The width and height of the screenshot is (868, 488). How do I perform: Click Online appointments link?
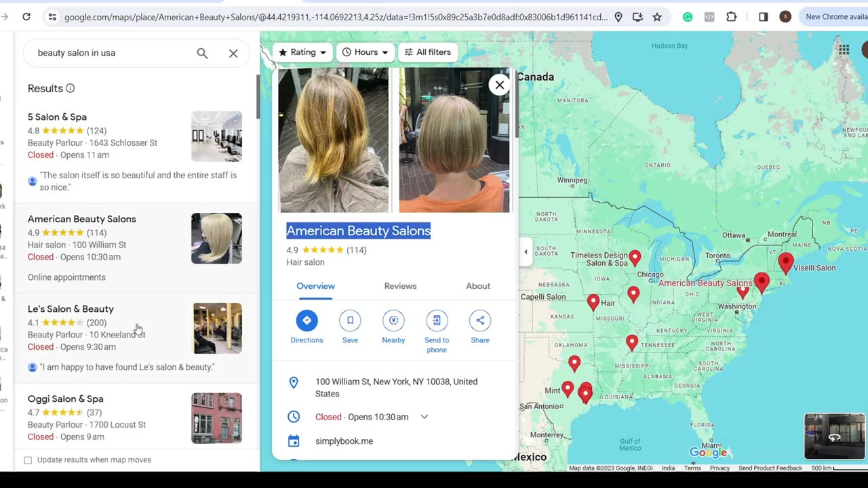click(x=66, y=277)
